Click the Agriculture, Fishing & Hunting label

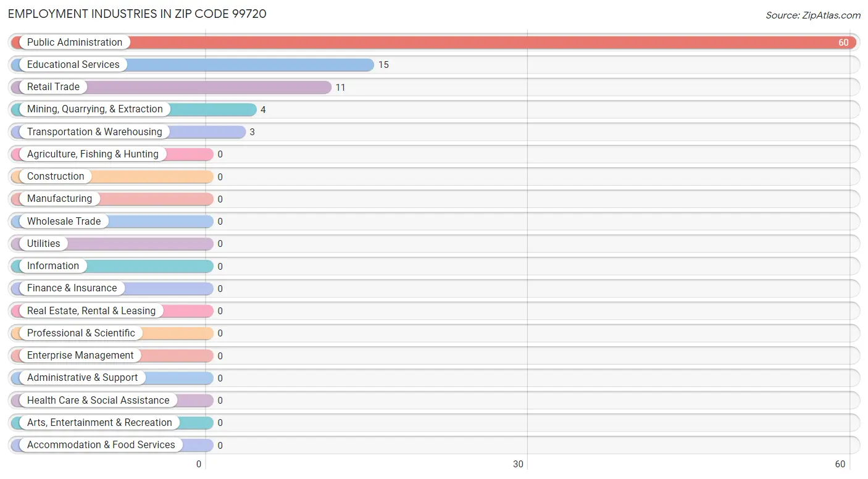(93, 154)
